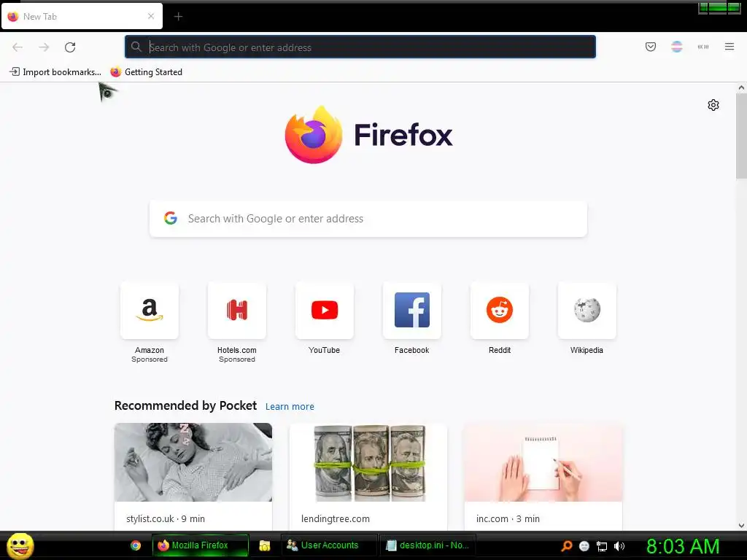Save the page to Pocket icon
This screenshot has width=747, height=560.
pyautogui.click(x=650, y=47)
